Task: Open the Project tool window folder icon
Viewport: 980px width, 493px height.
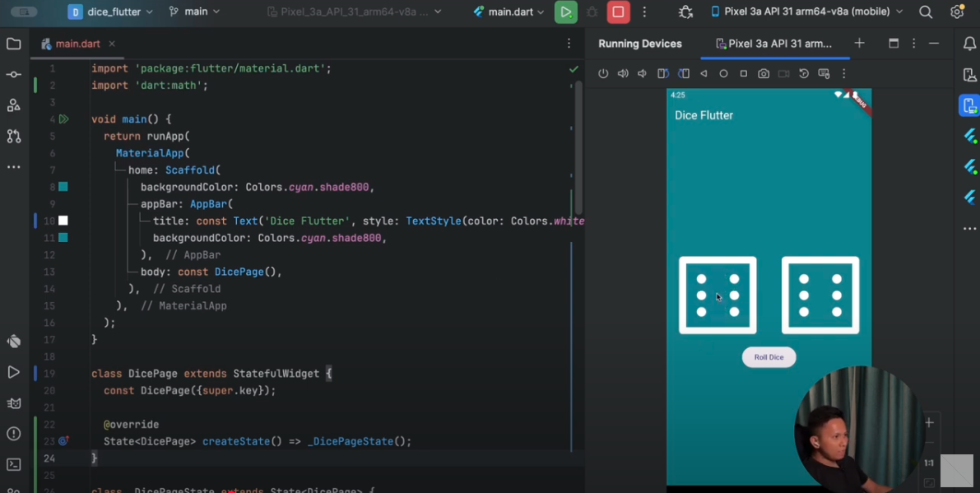Action: click(x=13, y=44)
